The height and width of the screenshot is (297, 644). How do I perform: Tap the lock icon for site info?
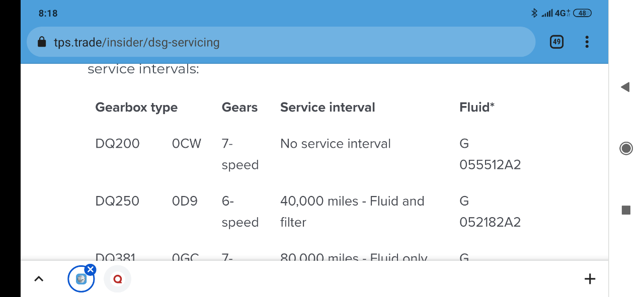tap(42, 42)
